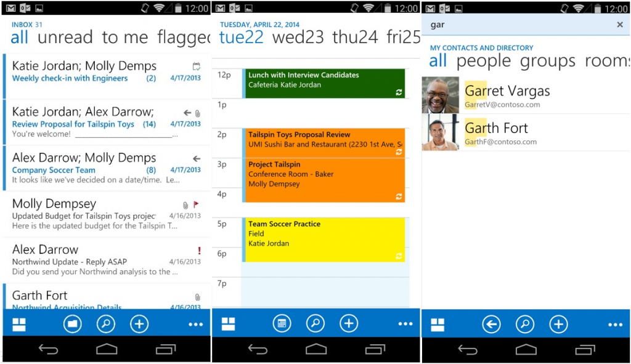Tap the GarretV@contoso.com email address
This screenshot has width=631, height=364.
point(502,105)
